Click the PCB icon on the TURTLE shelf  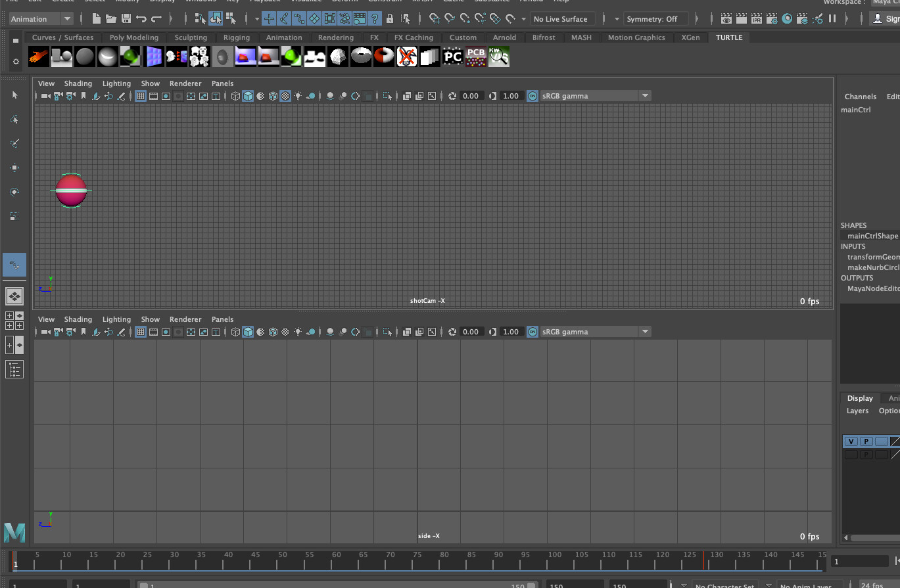click(475, 57)
